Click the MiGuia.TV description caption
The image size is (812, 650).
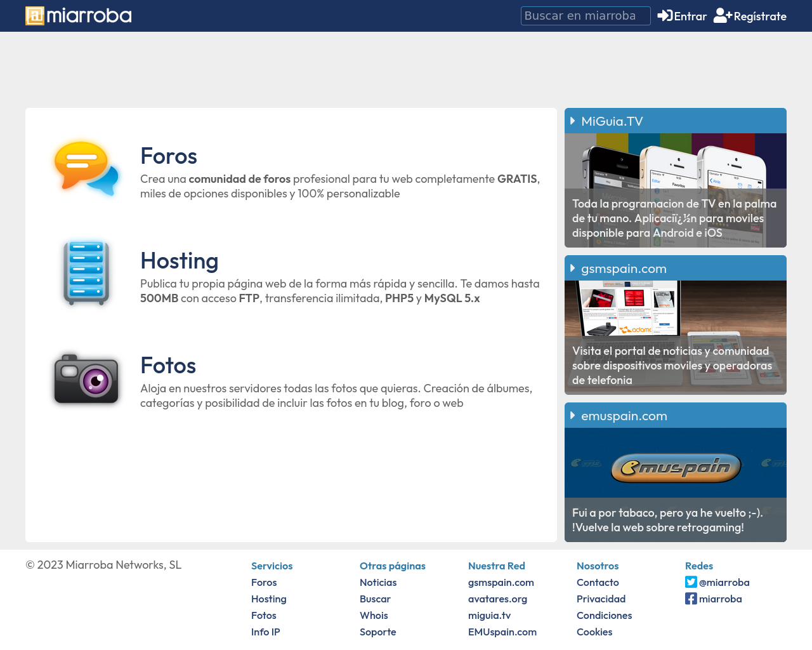tap(674, 218)
